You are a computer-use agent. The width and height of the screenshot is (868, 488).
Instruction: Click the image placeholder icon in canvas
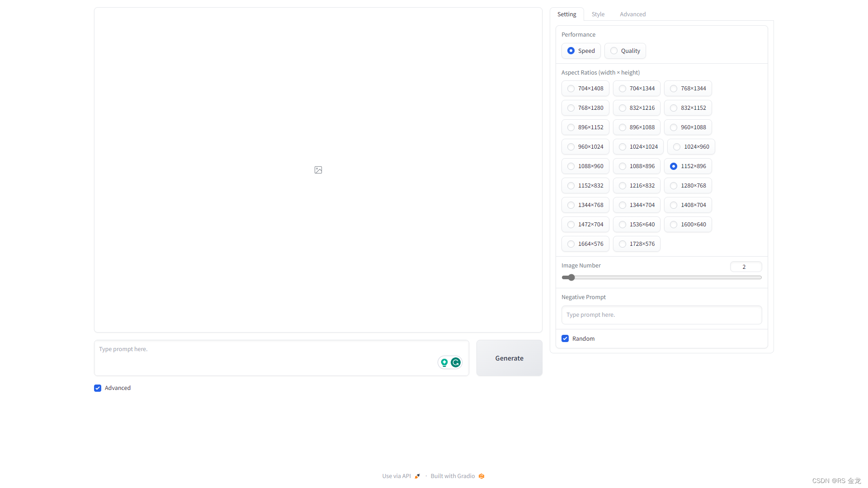[x=318, y=170]
